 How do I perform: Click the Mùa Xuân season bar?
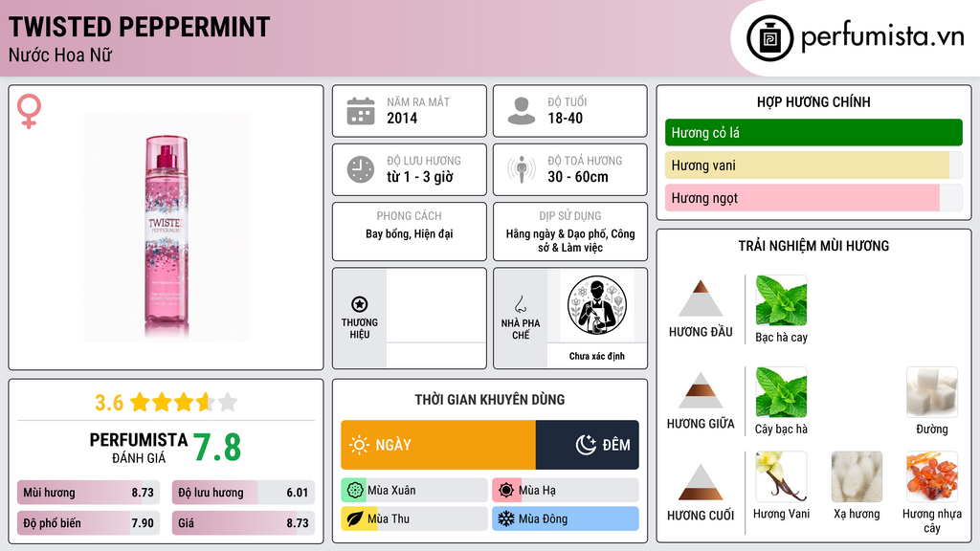pyautogui.click(x=414, y=491)
